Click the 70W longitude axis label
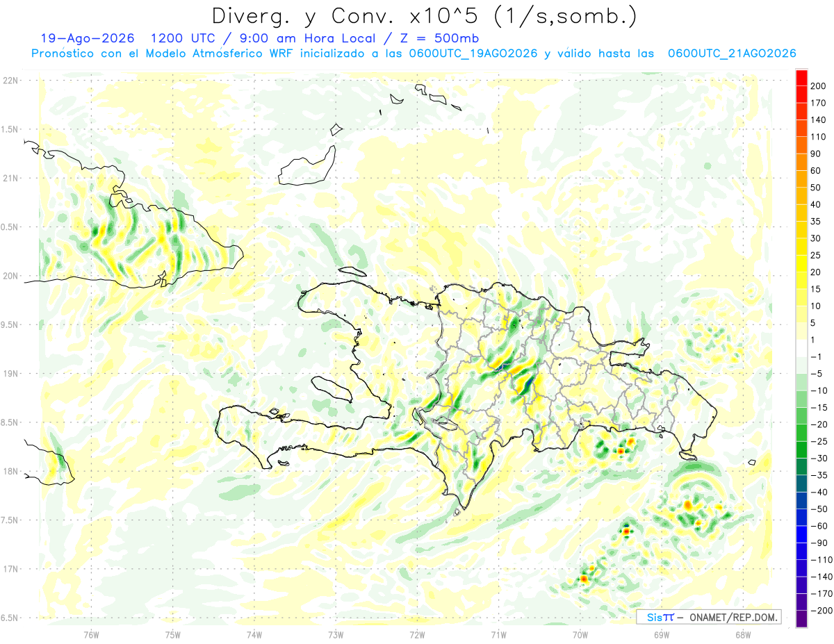This screenshot has height=644, width=834. point(580,634)
